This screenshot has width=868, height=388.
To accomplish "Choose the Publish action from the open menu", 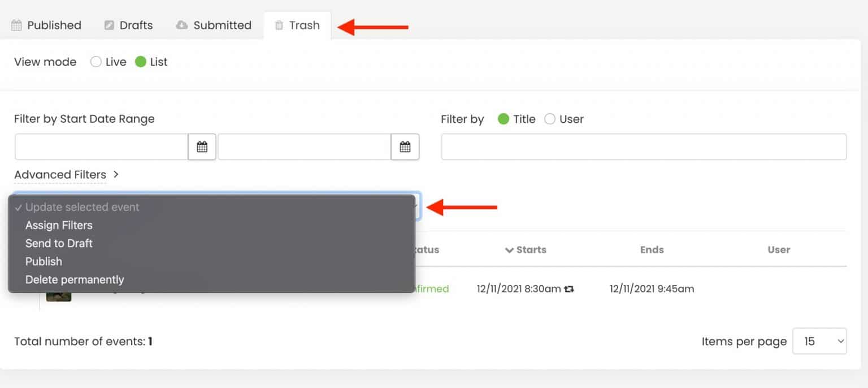I will (x=44, y=261).
